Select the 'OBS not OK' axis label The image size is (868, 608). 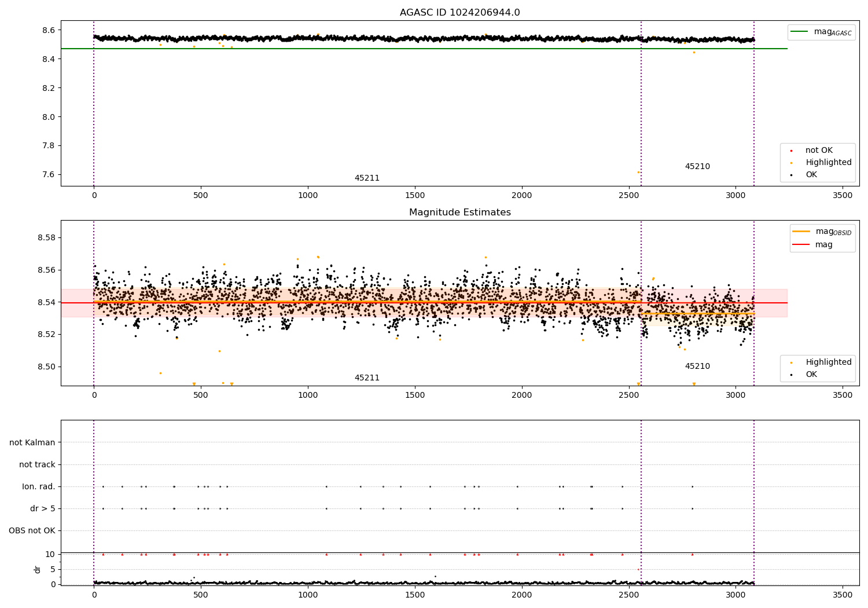[x=32, y=531]
